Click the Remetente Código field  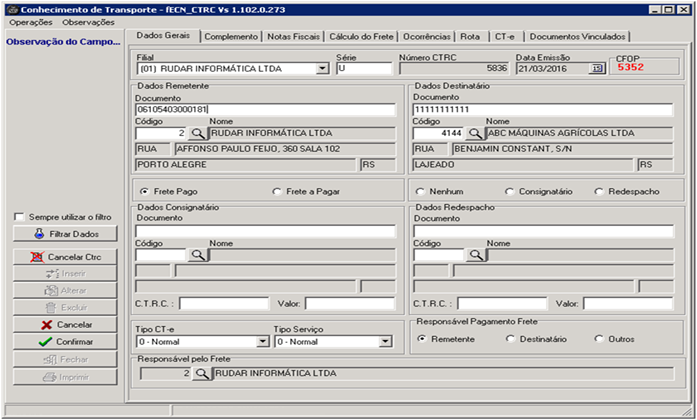coord(161,134)
